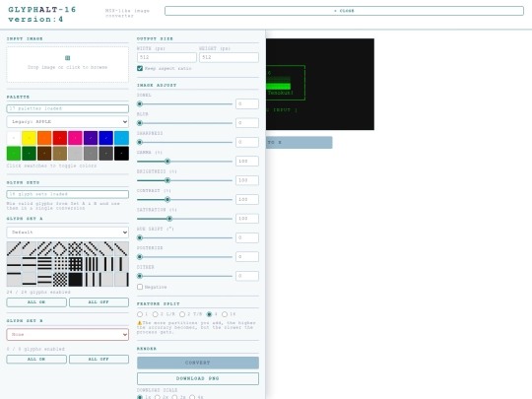This screenshot has width=532, height=399.
Task: Click the yellow warning icon under Feature Split
Action: point(140,323)
